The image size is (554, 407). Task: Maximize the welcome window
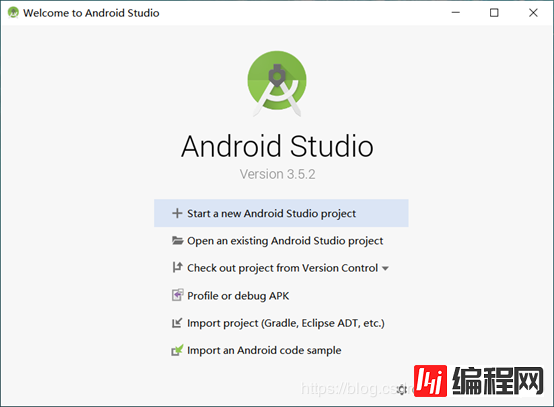tap(494, 13)
